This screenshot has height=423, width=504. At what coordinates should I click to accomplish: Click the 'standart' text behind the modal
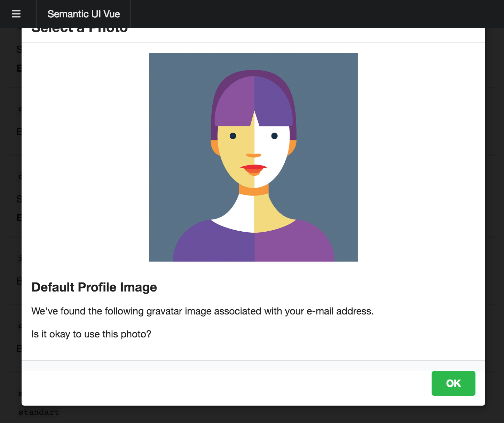pyautogui.click(x=39, y=412)
